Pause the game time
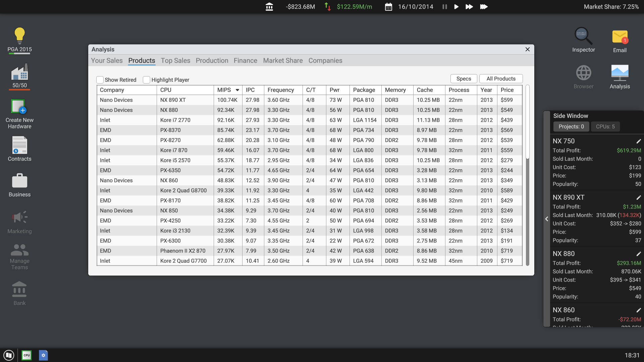Viewport: 644px width, 362px height. pos(445,7)
